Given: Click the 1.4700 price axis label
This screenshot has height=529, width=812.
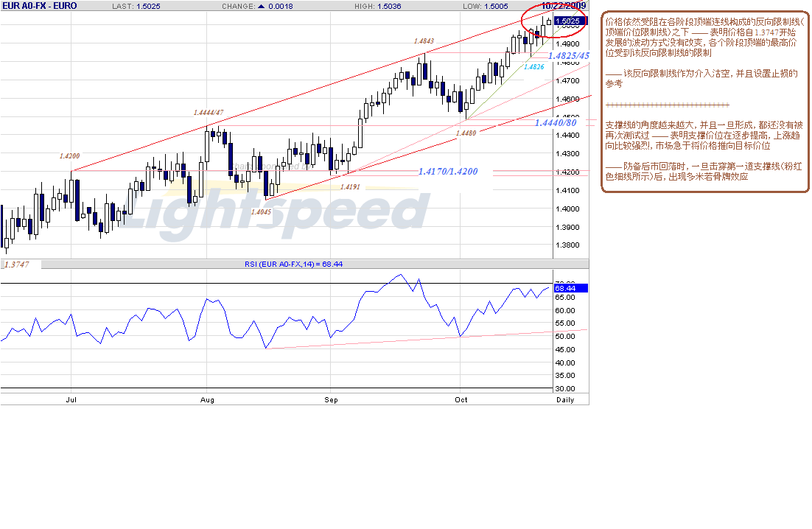Looking at the screenshot, I should coord(567,81).
